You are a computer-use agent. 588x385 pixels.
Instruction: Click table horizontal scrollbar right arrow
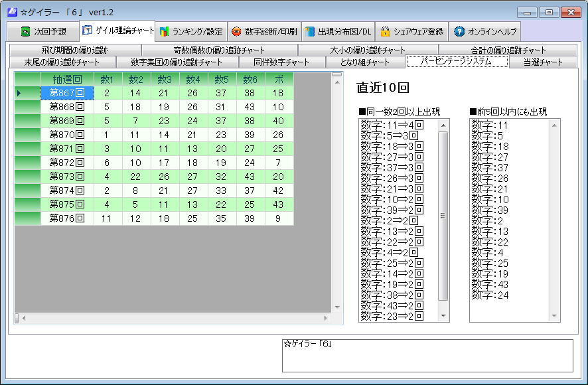pyautogui.click(x=326, y=319)
